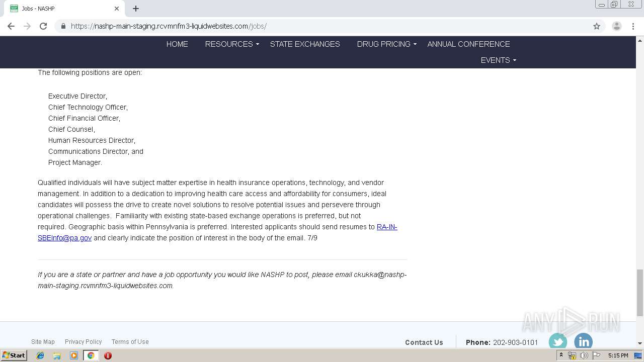Screen dimensions: 644x362
Task: Click the network tray icon
Action: pyautogui.click(x=572, y=355)
